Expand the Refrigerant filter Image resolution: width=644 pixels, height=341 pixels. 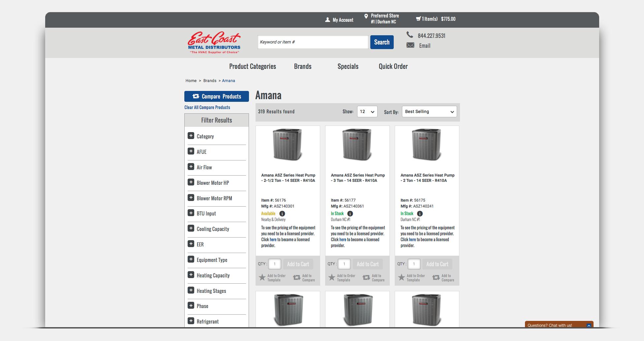(191, 321)
